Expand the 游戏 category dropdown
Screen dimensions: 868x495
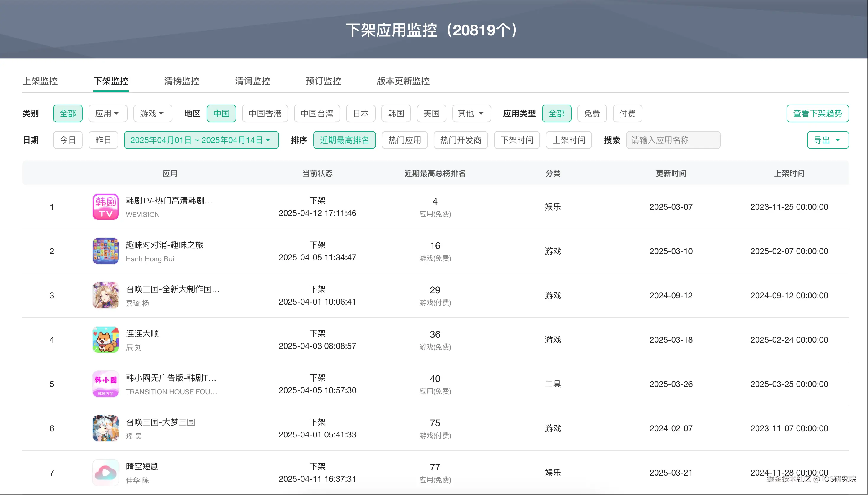(x=153, y=113)
